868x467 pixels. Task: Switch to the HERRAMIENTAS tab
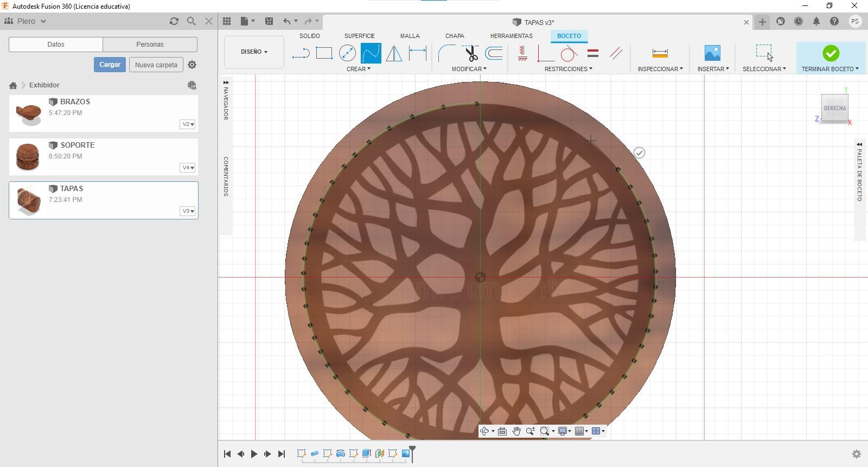point(512,36)
